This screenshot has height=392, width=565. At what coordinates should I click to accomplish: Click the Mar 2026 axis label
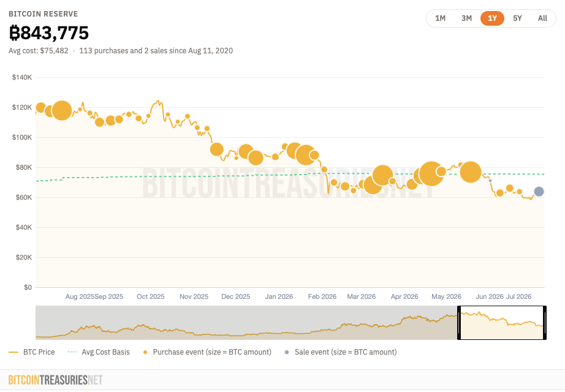[x=361, y=296]
